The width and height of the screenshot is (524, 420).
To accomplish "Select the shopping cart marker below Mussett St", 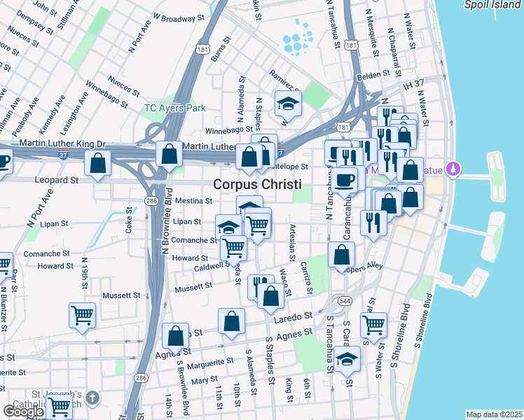I will pos(82,317).
